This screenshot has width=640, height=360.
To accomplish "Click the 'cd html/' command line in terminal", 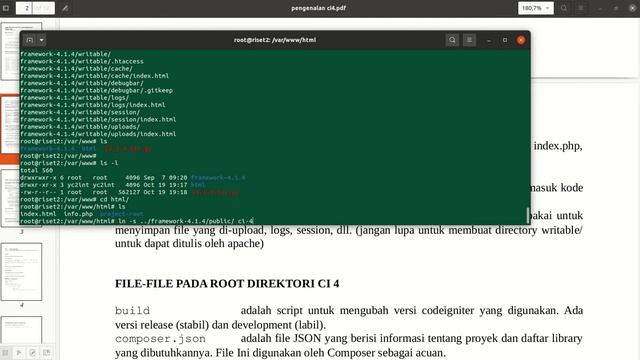I will pyautogui.click(x=74, y=199).
